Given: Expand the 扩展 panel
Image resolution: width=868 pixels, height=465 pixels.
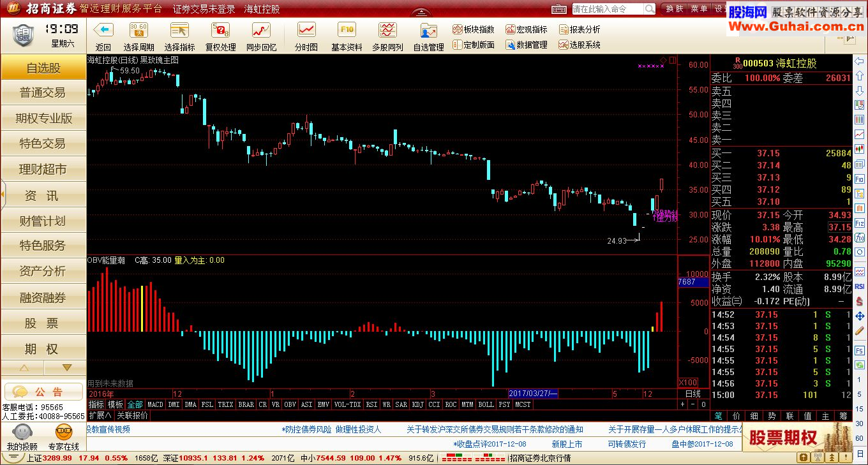Looking at the screenshot, I should click(100, 415).
